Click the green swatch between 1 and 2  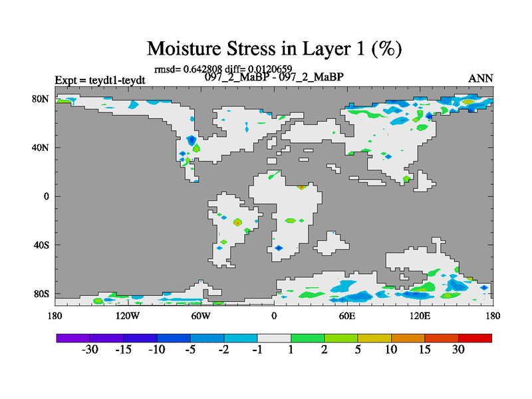point(307,338)
